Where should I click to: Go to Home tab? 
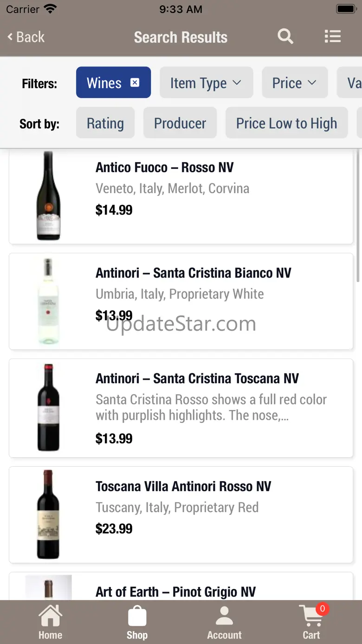[50, 623]
